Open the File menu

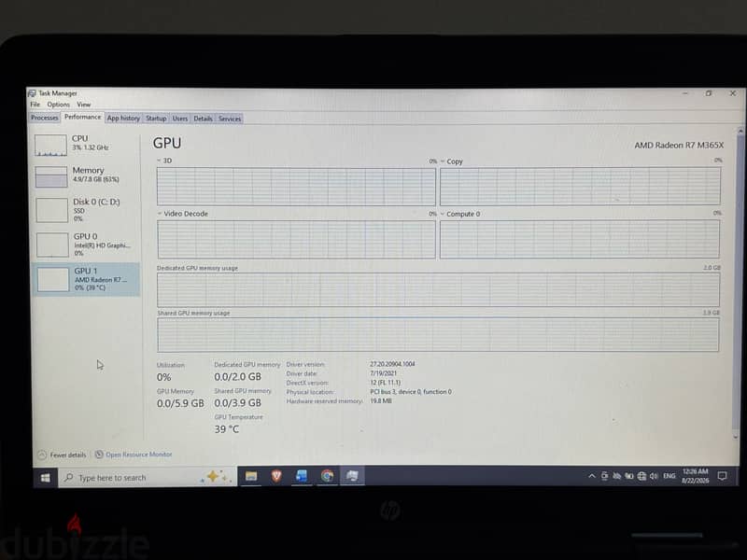pos(35,105)
